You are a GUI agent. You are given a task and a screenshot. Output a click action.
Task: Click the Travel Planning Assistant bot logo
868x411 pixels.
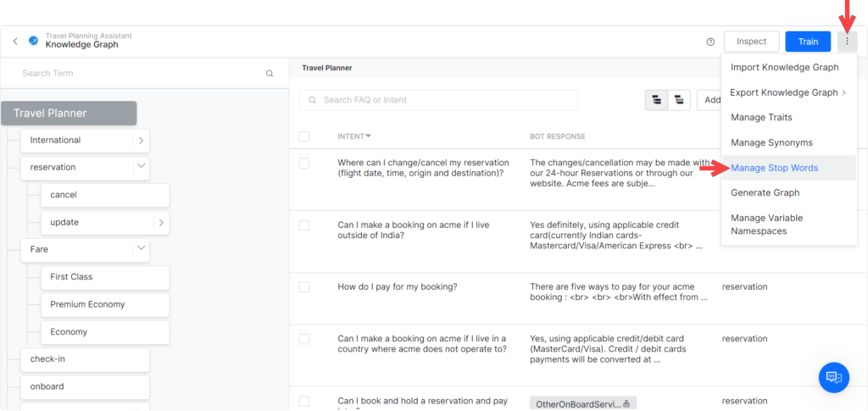(x=34, y=41)
